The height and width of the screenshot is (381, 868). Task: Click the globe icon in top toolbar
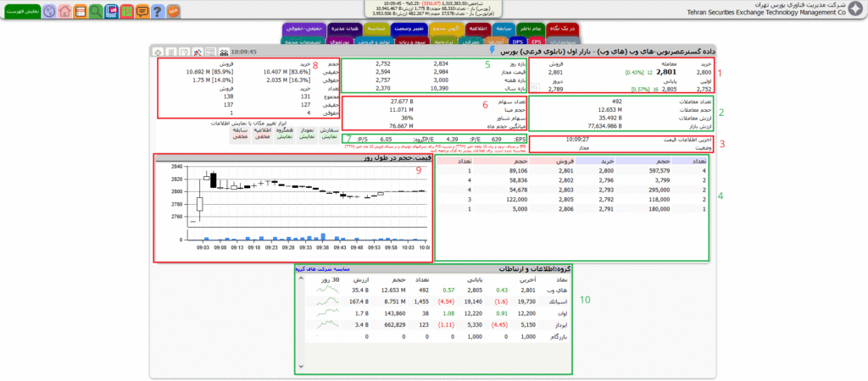coord(47,11)
